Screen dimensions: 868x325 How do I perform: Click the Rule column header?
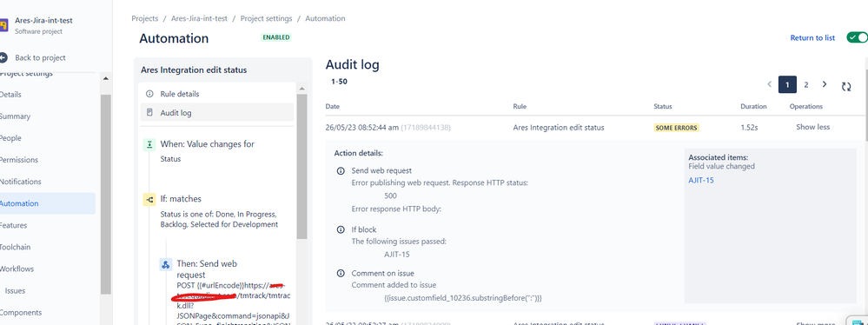520,106
